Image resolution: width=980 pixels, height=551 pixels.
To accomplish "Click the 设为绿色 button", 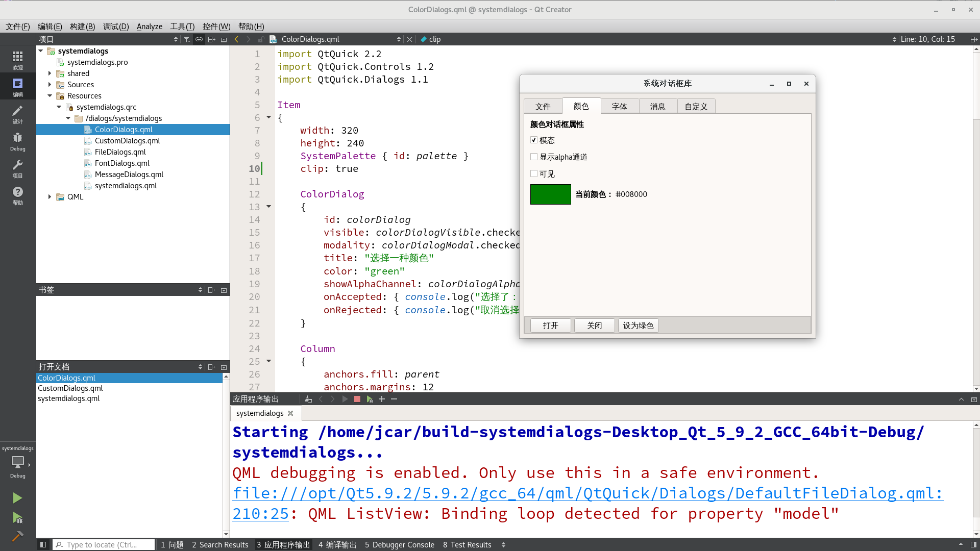I will 638,325.
